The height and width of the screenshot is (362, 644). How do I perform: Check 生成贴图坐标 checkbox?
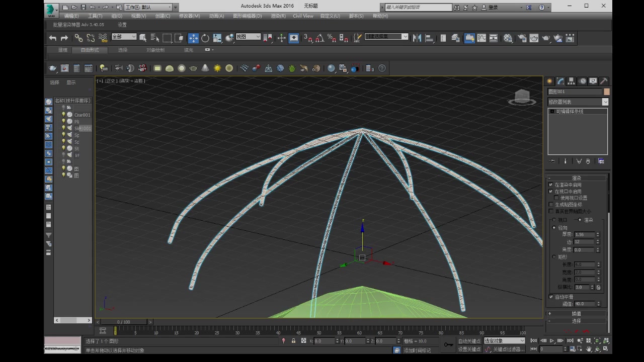pos(550,205)
